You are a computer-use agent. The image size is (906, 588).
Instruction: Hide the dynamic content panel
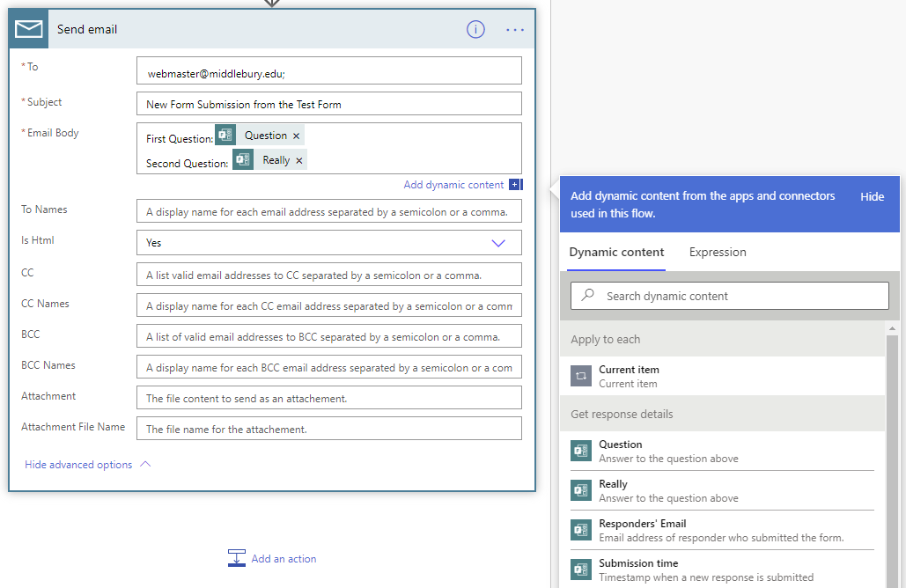coord(872,196)
